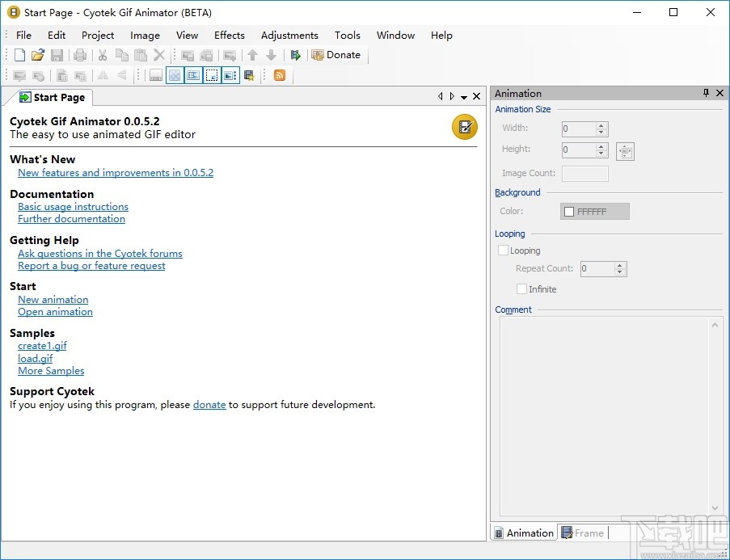This screenshot has width=730, height=560.
Task: Click the resize canvas icon beside Height
Action: (x=625, y=151)
